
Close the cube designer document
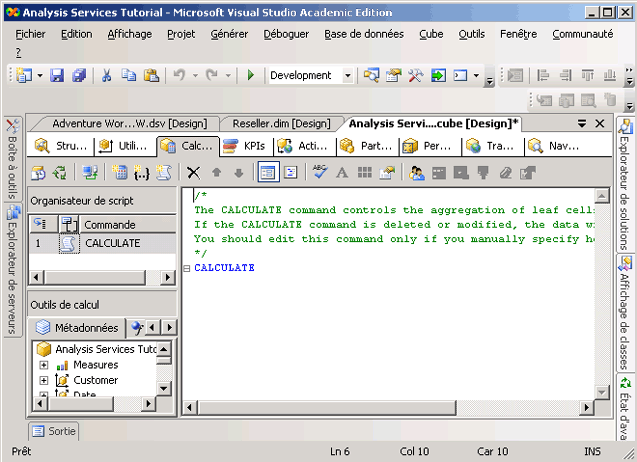click(600, 124)
